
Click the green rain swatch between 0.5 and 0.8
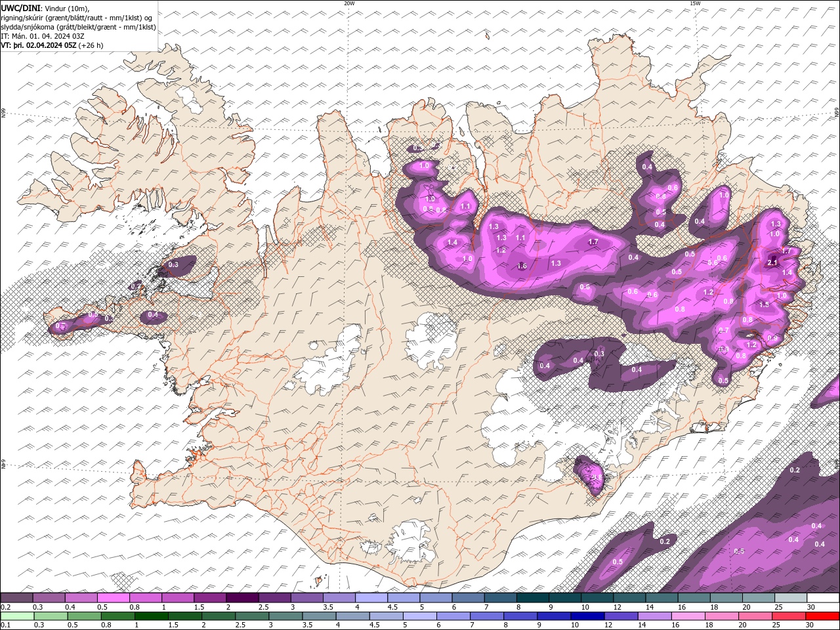point(85,616)
